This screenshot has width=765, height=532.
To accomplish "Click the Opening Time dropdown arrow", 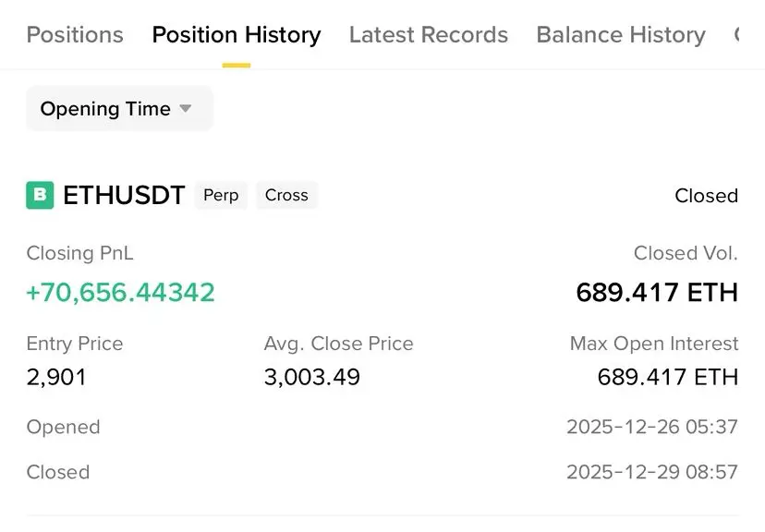I will [186, 109].
